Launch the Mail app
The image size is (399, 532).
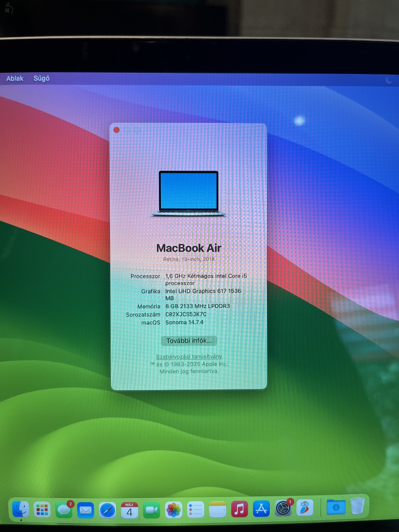click(86, 510)
